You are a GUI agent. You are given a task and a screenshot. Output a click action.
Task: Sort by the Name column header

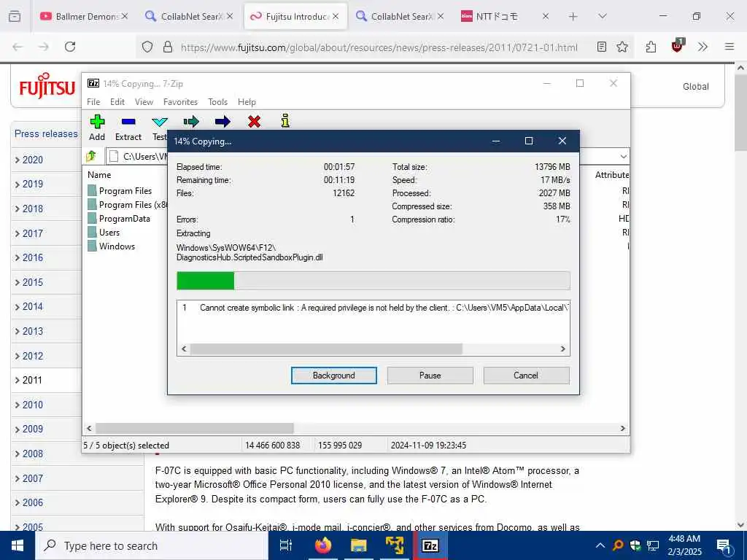pos(99,175)
